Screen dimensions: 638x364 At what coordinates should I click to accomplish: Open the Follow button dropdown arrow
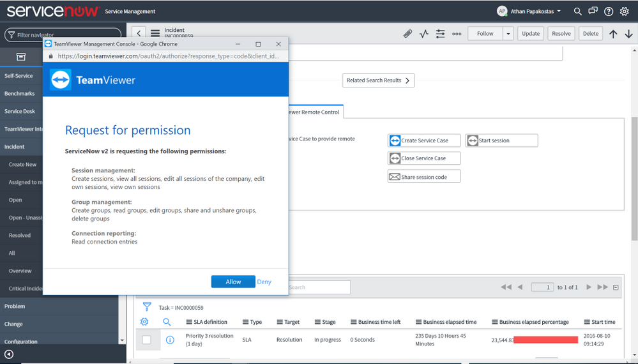508,34
